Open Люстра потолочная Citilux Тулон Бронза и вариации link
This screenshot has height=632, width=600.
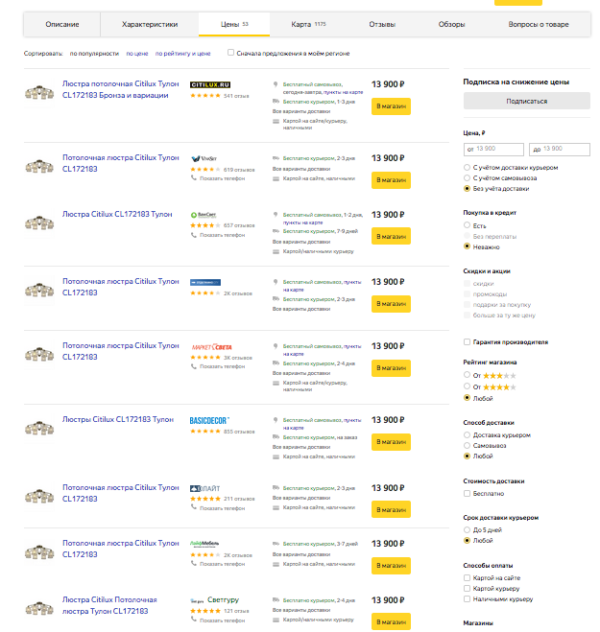(120, 89)
